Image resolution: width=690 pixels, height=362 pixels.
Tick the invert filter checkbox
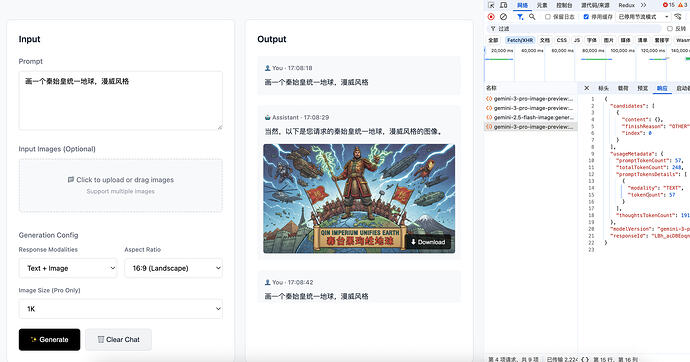(670, 29)
